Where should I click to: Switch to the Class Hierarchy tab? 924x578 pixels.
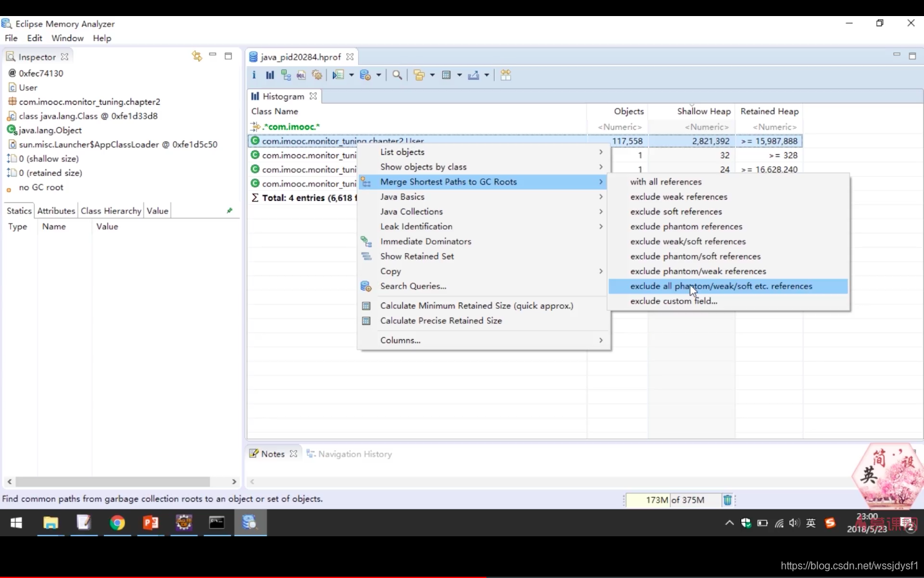click(x=111, y=211)
